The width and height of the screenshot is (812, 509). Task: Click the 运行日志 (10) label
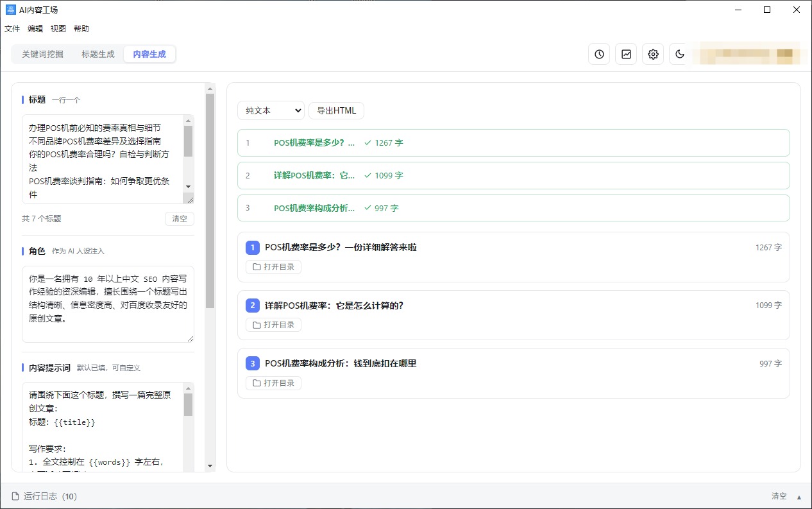point(50,496)
